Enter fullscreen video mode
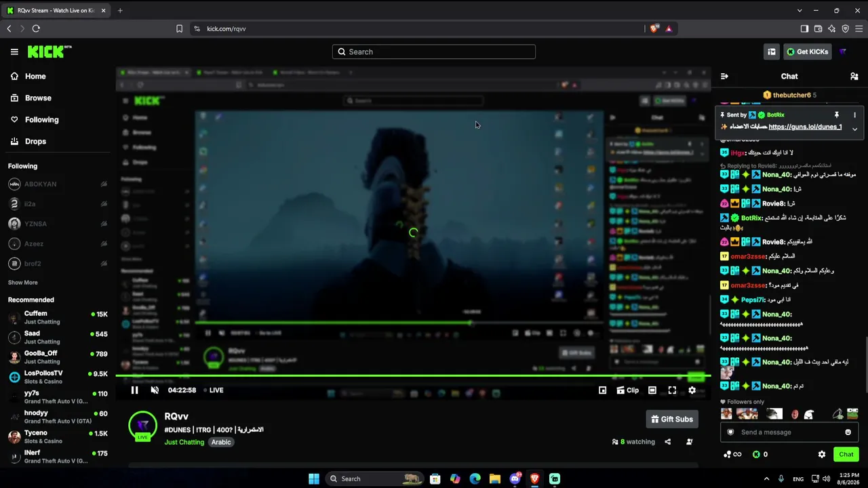 672,390
